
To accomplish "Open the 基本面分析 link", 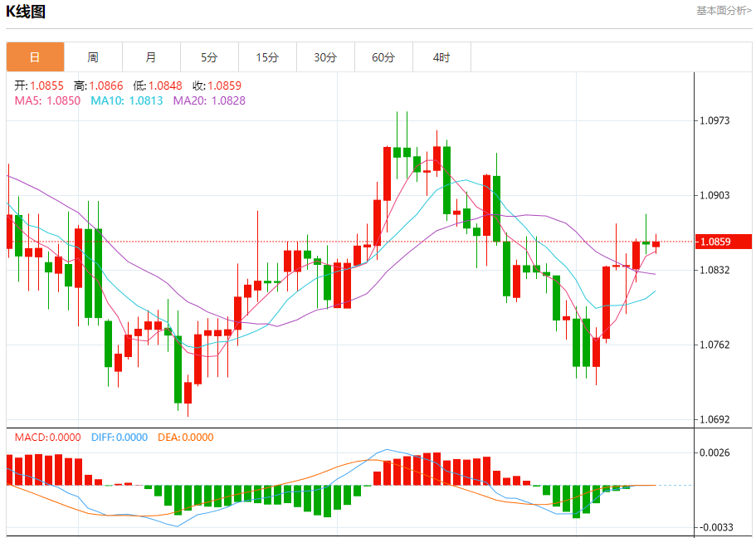I will 724,11.
